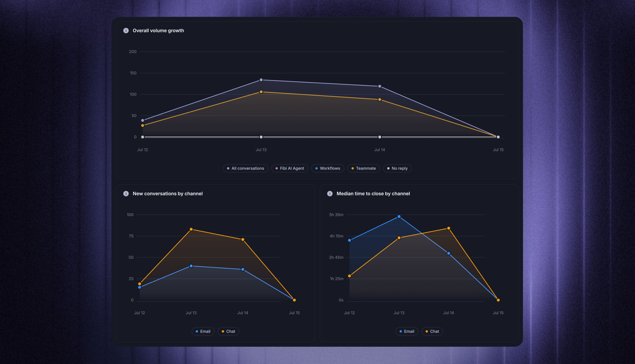Click the info icon beside New conversations by channel
635x364 pixels.
point(126,194)
